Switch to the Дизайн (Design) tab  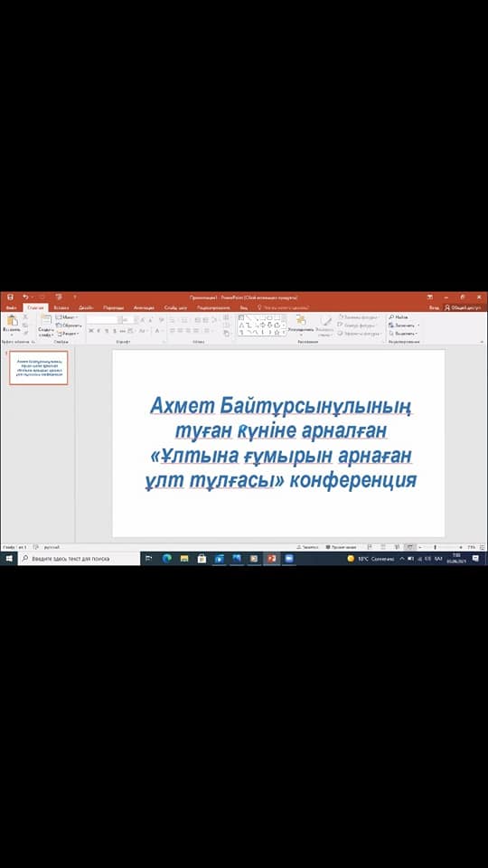coord(86,307)
